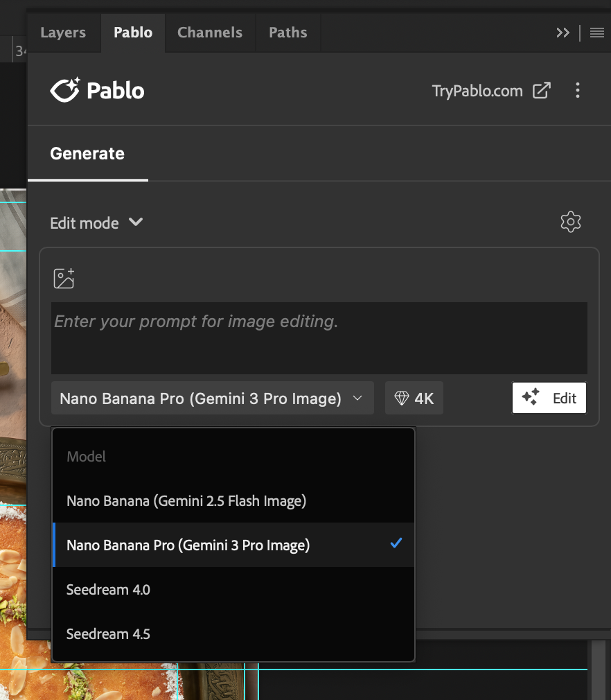Screen dimensions: 611x700
Task: Click the diamond 4K quality icon
Action: pos(400,397)
